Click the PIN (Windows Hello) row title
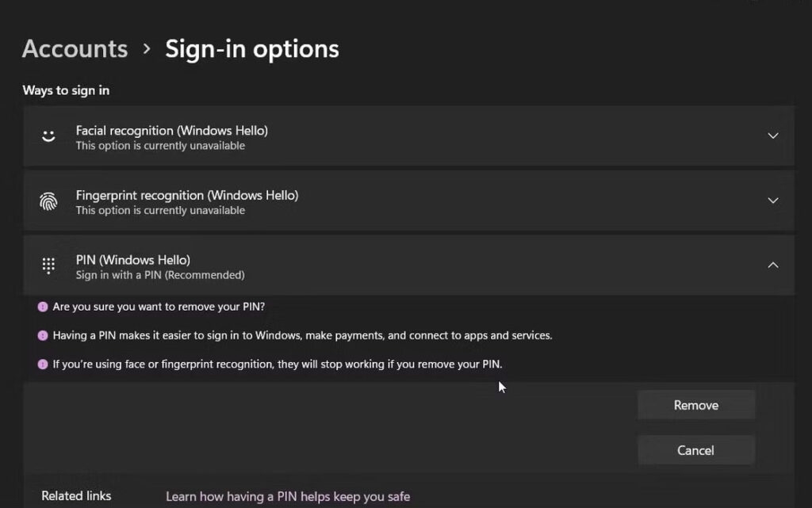This screenshot has height=508, width=812. click(x=133, y=260)
